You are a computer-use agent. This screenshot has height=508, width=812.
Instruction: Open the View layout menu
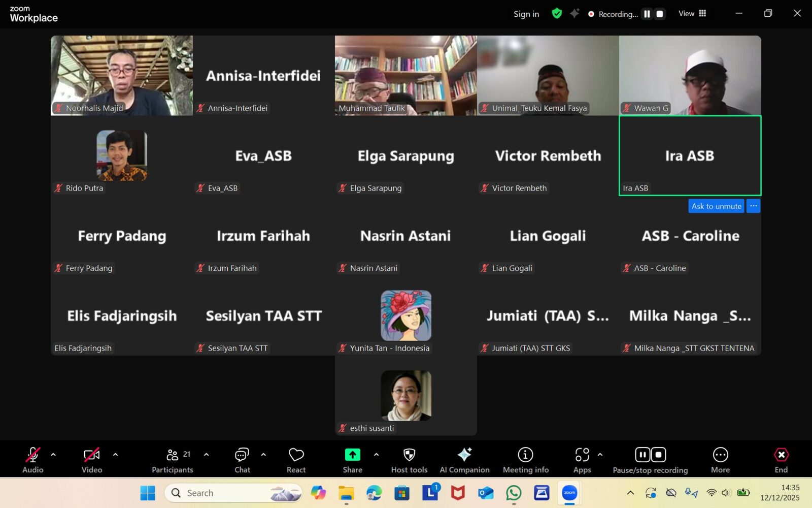click(692, 14)
